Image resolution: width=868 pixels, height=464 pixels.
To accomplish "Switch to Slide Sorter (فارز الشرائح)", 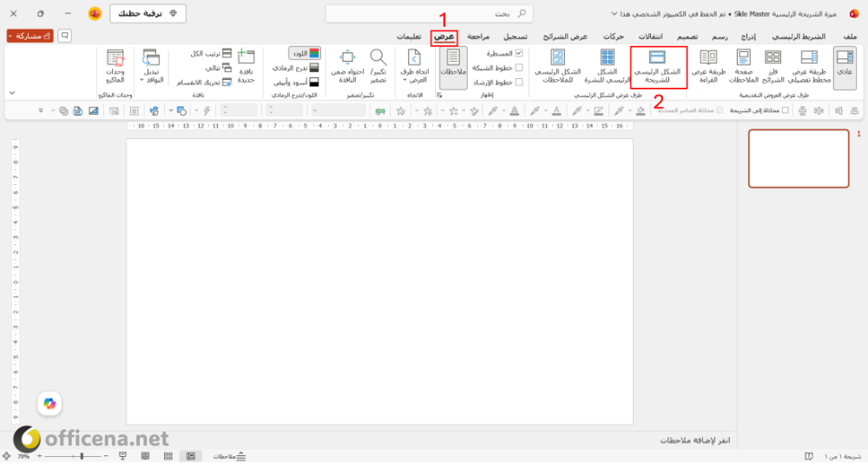I will click(773, 68).
